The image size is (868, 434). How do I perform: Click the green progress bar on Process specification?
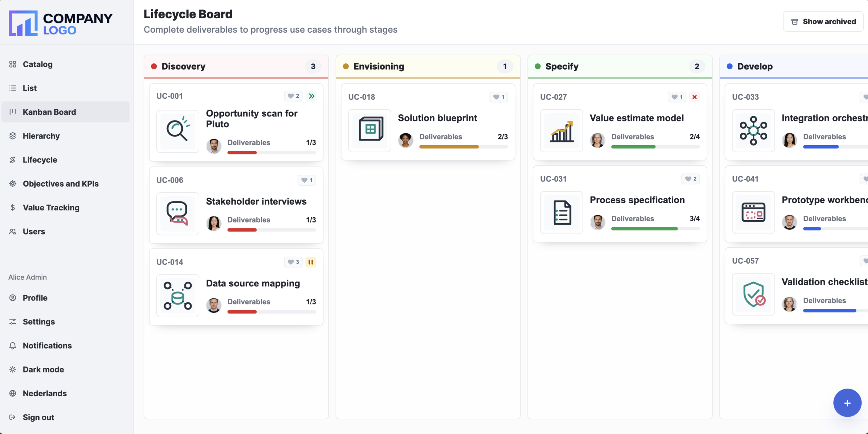pyautogui.click(x=655, y=229)
